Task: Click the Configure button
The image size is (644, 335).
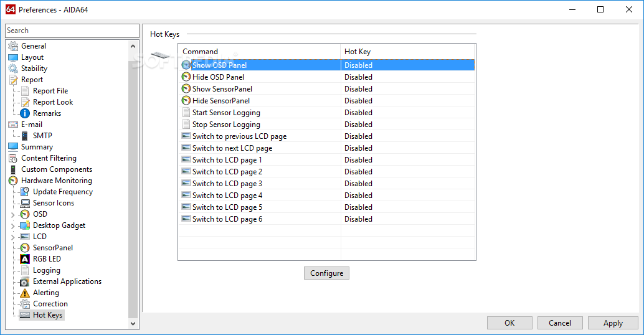Action: (x=326, y=273)
